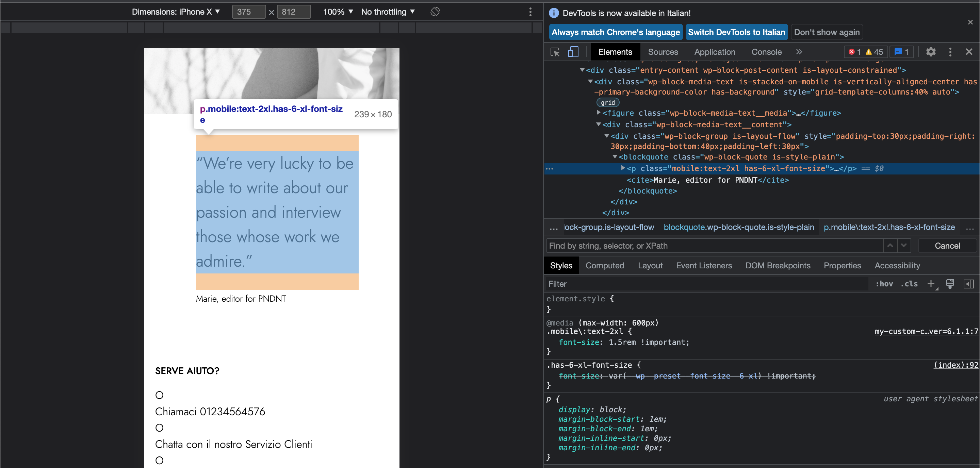Screen dimensions: 980x468
Task: Open the Dimensions iPhone X dropdown
Action: (176, 12)
